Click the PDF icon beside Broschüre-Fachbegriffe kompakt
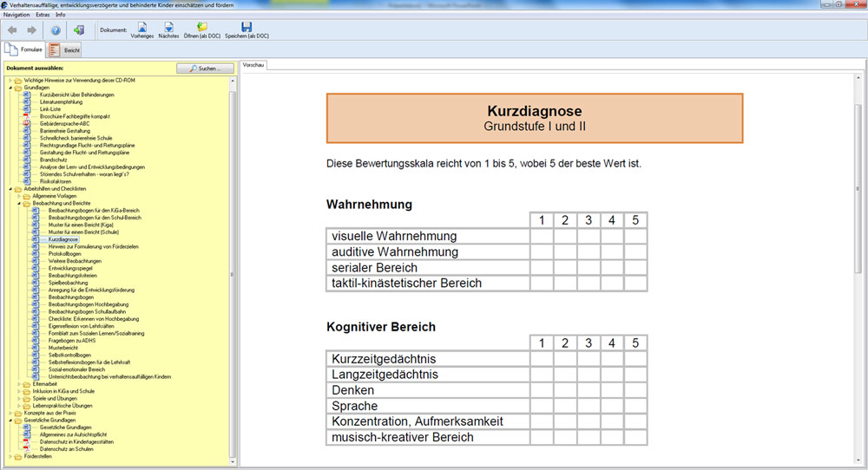This screenshot has height=470, width=868. click(27, 116)
